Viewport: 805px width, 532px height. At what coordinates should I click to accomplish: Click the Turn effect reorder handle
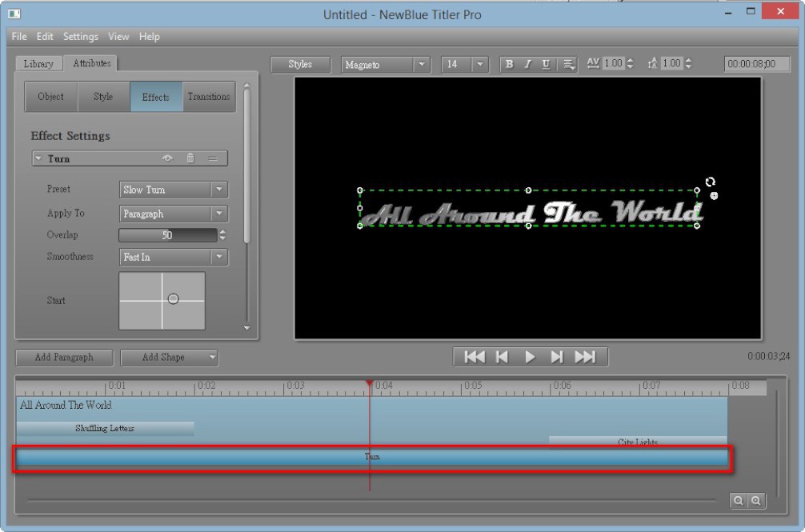(213, 158)
